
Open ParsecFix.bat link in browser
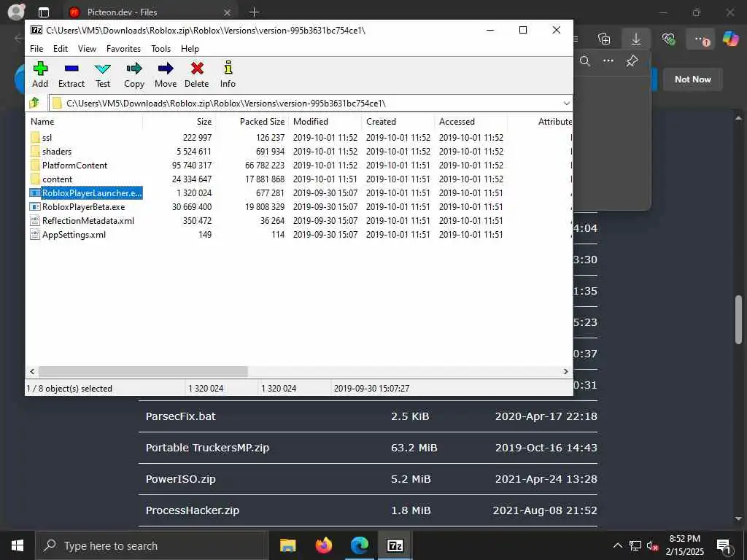pos(181,416)
